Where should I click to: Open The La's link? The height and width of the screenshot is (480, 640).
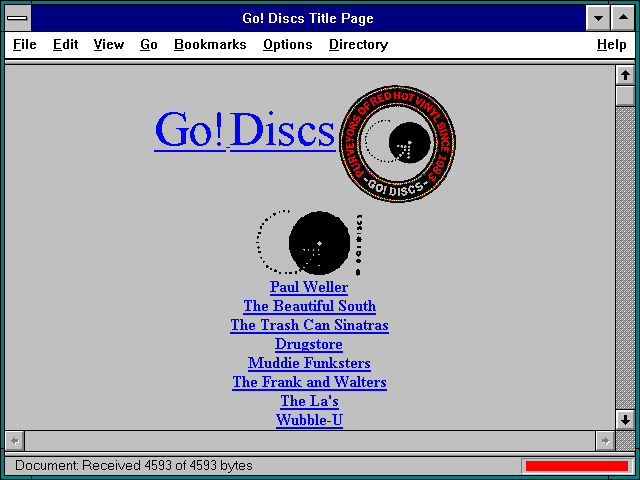coord(309,401)
